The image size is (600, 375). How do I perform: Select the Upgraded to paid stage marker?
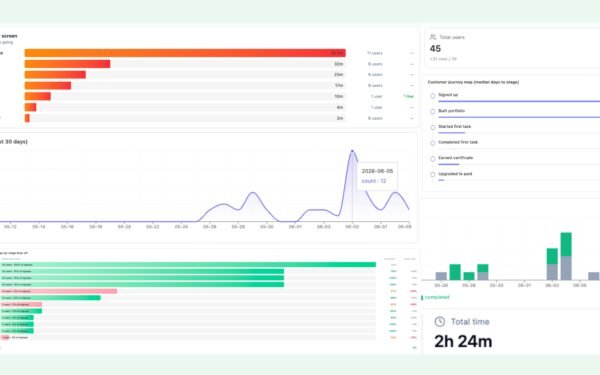coord(432,174)
